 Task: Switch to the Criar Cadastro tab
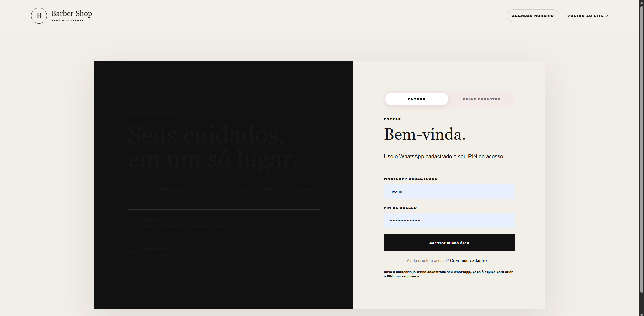pyautogui.click(x=482, y=99)
